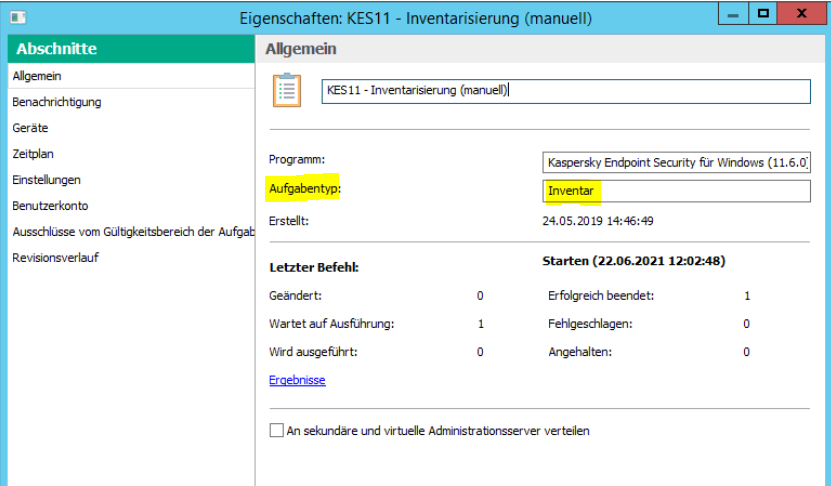Enable distribution to secondary administration servers
831x486 pixels.
[x=277, y=431]
